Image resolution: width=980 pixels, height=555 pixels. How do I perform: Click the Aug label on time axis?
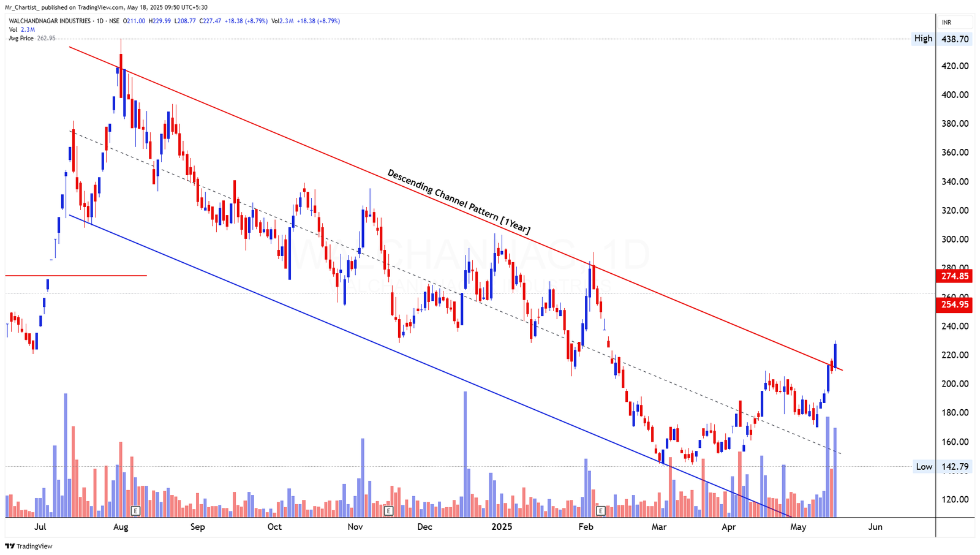click(121, 527)
